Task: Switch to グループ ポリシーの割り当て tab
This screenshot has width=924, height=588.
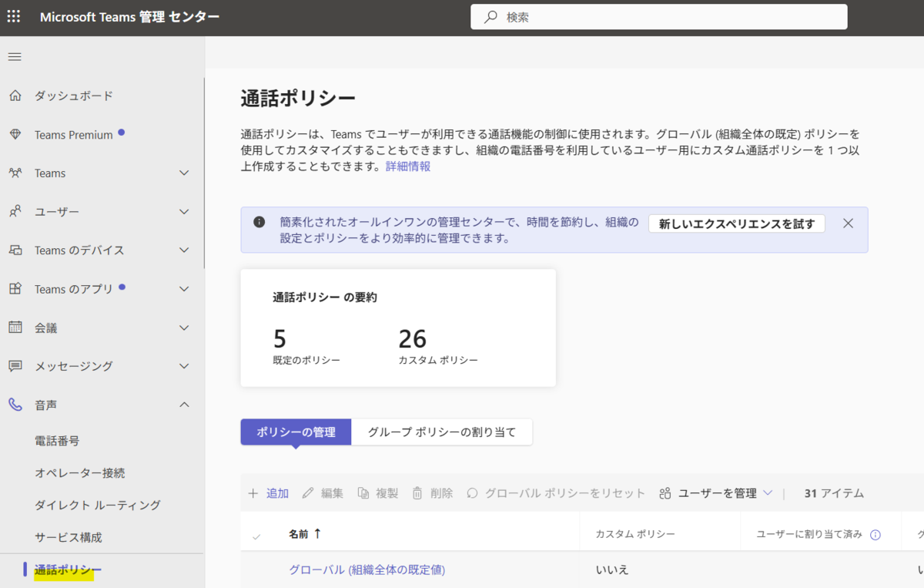Action: [442, 432]
